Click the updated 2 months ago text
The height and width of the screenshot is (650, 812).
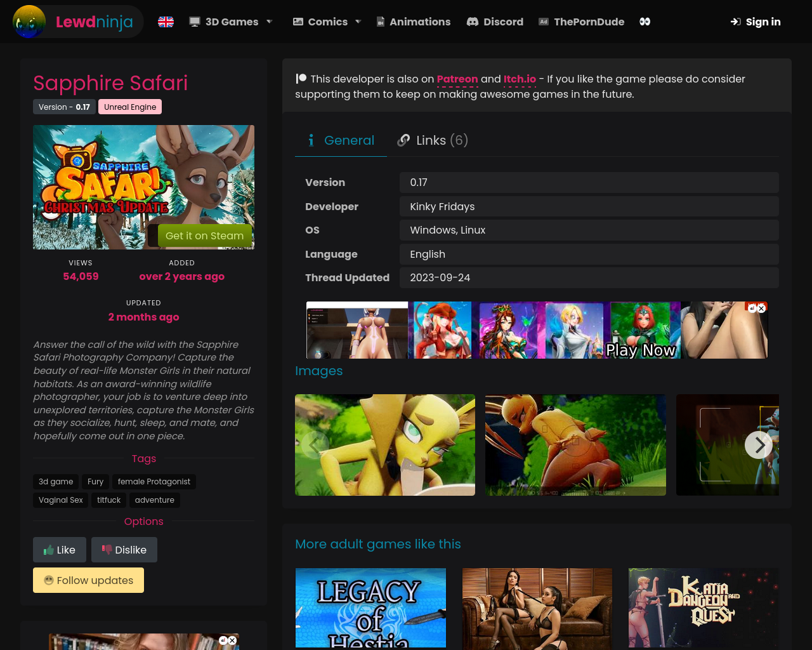pos(143,317)
